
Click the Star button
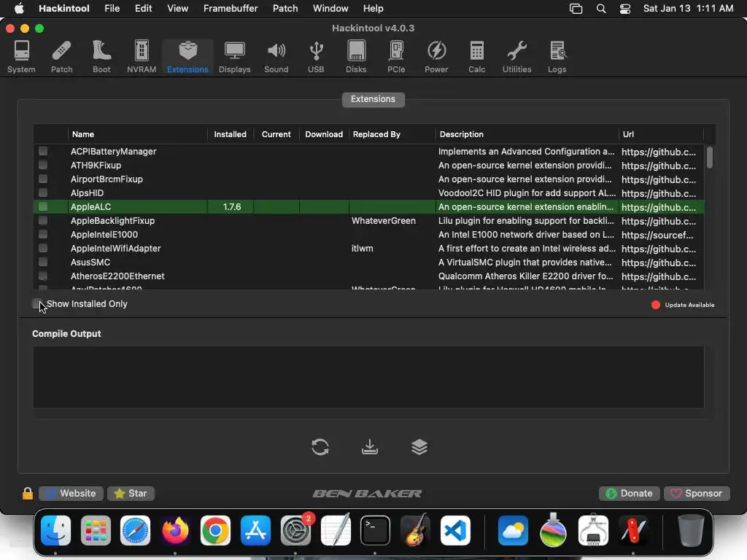coord(131,494)
